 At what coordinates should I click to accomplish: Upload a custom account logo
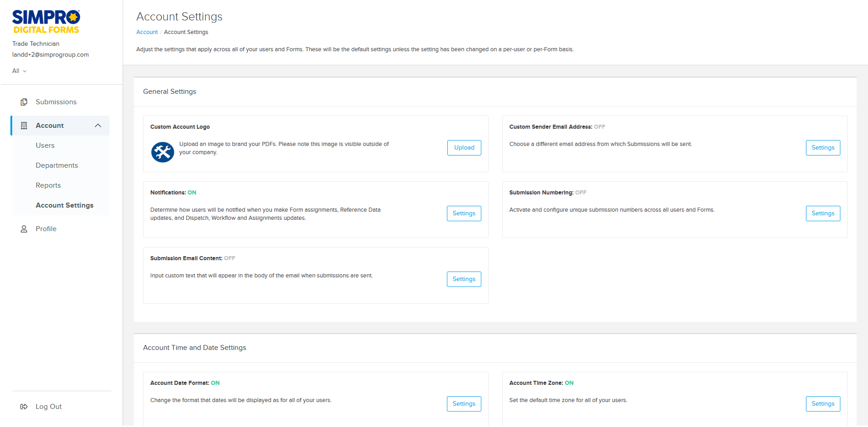coord(464,148)
